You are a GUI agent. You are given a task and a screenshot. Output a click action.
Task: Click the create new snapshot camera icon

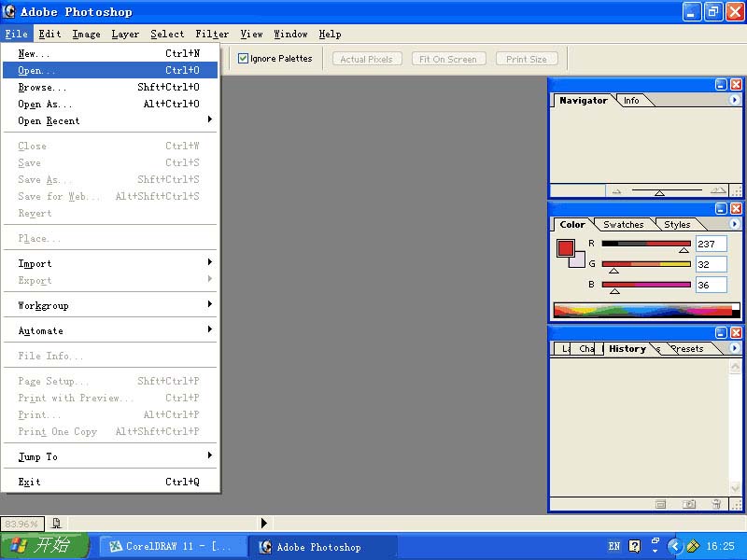click(689, 504)
